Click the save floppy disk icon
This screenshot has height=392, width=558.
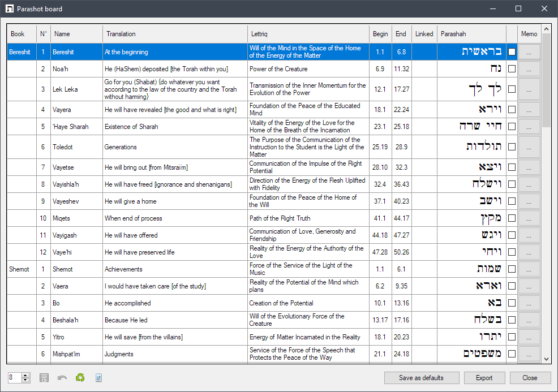(x=44, y=378)
